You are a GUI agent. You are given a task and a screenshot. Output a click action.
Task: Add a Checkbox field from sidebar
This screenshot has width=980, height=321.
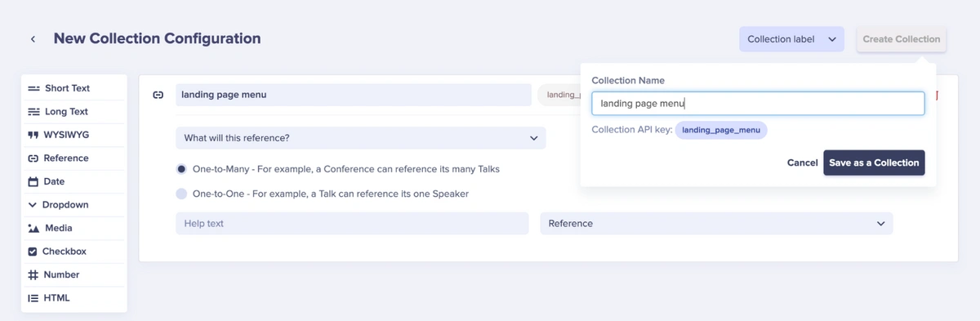click(74, 252)
